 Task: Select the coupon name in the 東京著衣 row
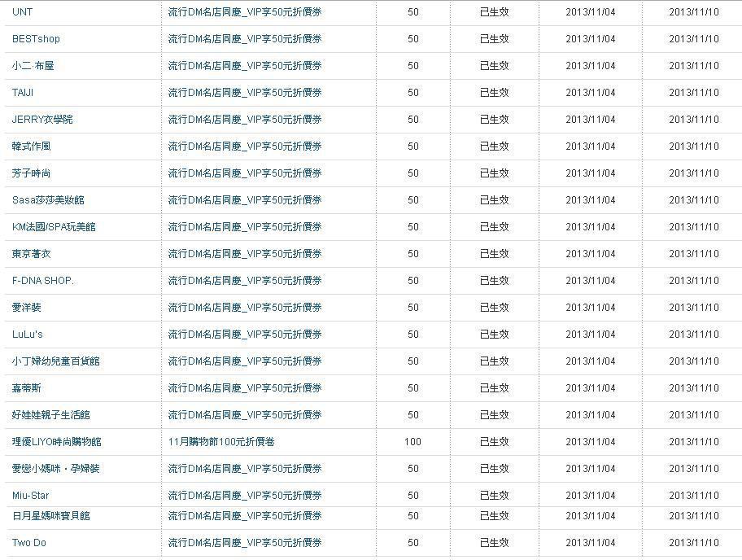point(245,254)
